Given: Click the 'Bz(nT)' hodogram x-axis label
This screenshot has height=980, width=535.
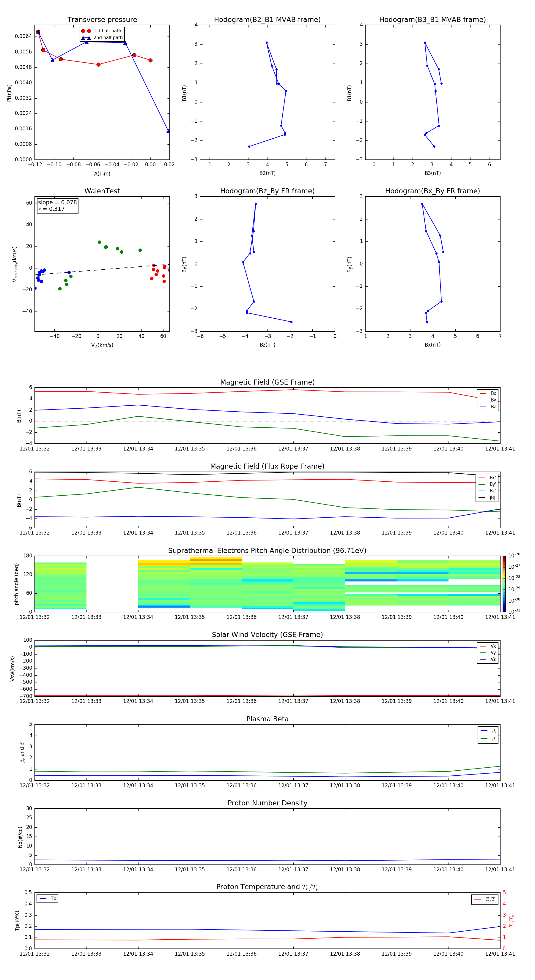Looking at the screenshot, I should click(x=267, y=345).
